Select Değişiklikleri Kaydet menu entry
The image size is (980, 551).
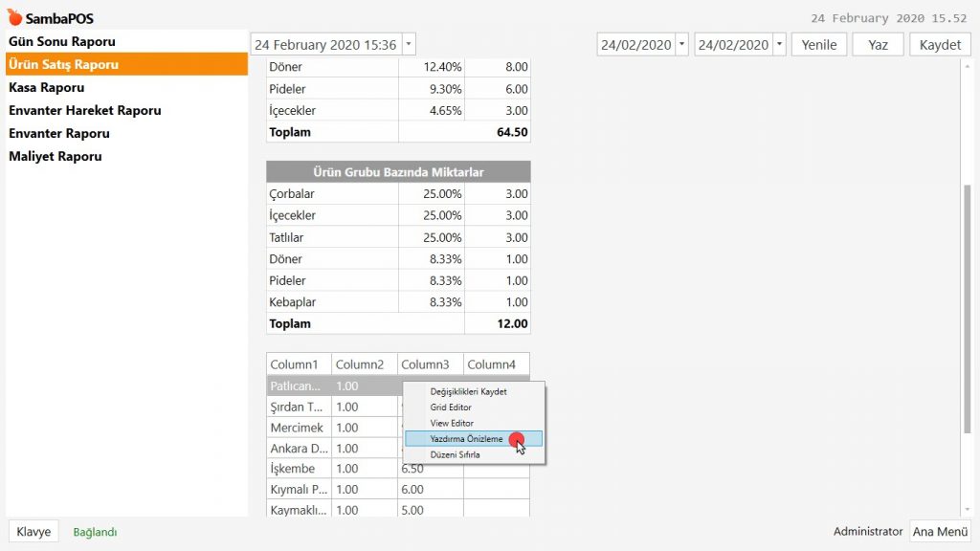(468, 391)
